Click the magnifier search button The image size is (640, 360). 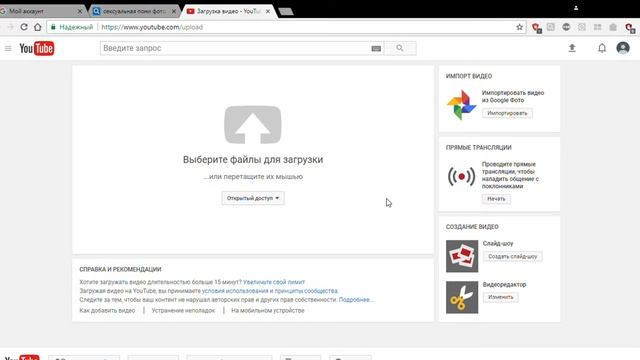click(400, 48)
